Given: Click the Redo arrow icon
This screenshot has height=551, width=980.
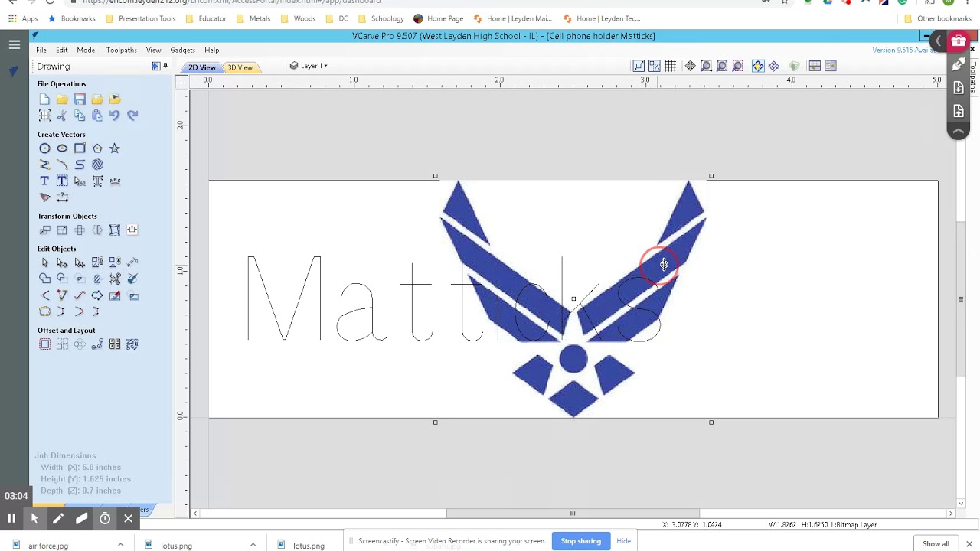Looking at the screenshot, I should (132, 116).
